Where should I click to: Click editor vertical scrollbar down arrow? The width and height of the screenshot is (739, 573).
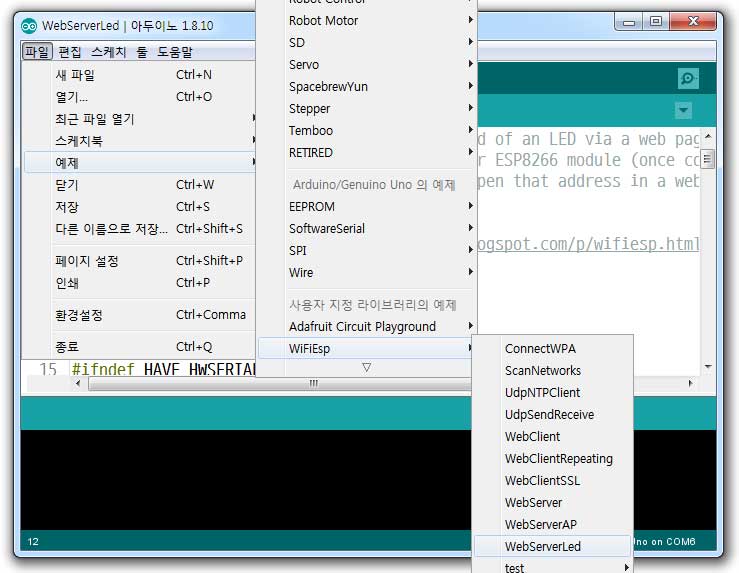(x=708, y=367)
